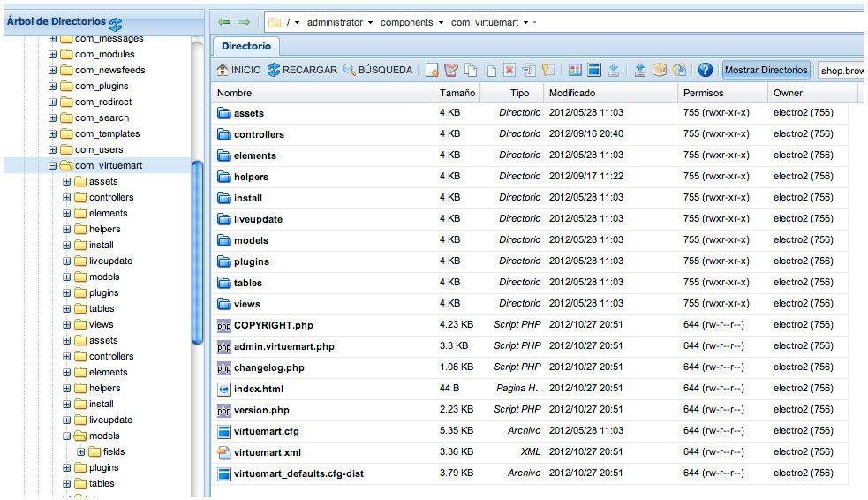Open the helpers folder in the file list
This screenshot has width=868, height=500.
pos(251,178)
